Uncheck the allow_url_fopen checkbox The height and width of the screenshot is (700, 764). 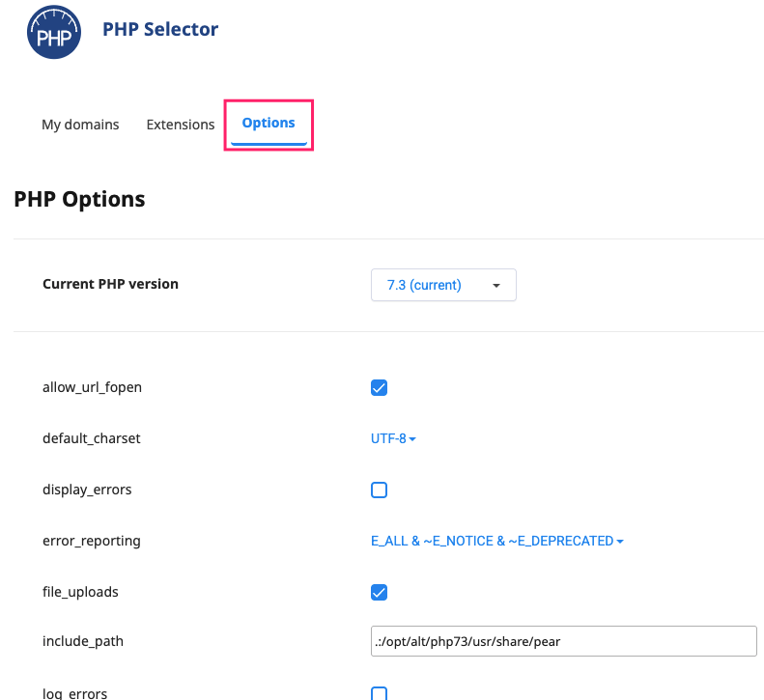point(380,388)
